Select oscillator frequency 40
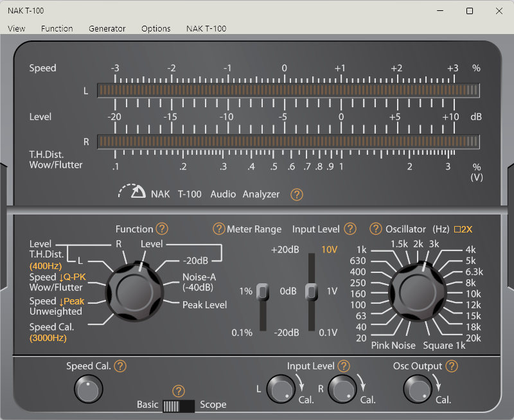 point(360,328)
